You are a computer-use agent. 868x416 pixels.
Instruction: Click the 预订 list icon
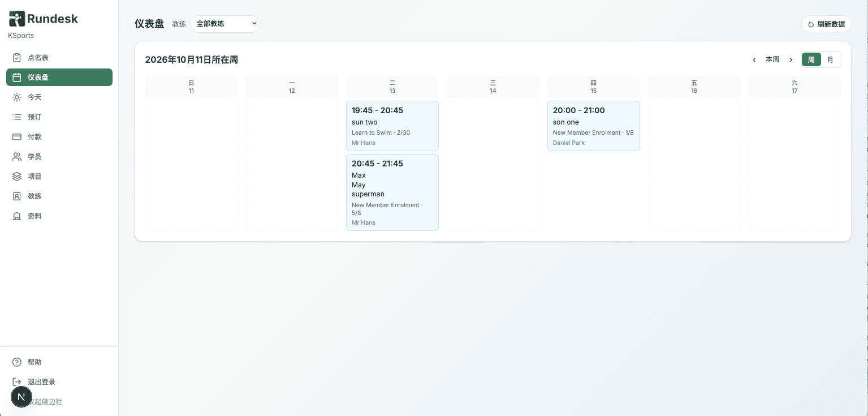(17, 117)
